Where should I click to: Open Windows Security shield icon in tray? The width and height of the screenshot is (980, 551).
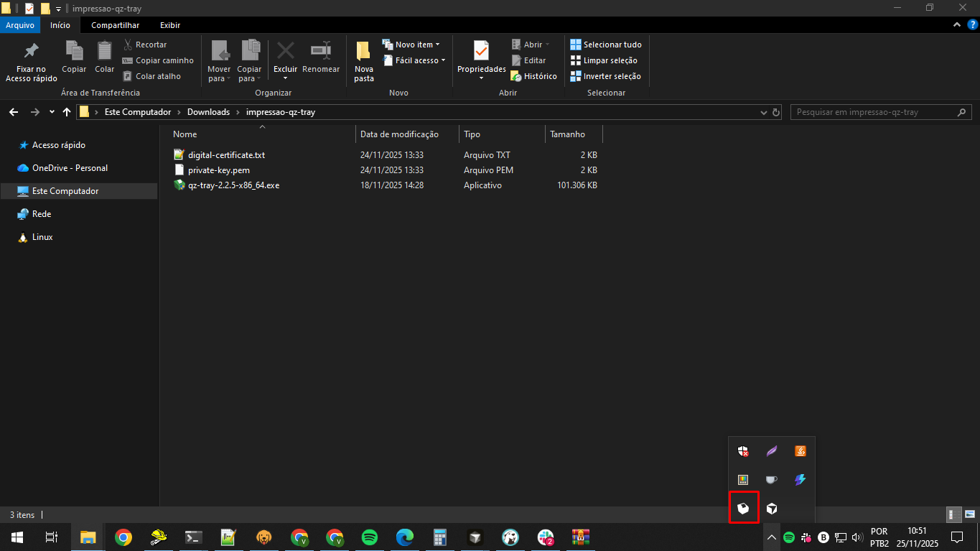coord(744,451)
